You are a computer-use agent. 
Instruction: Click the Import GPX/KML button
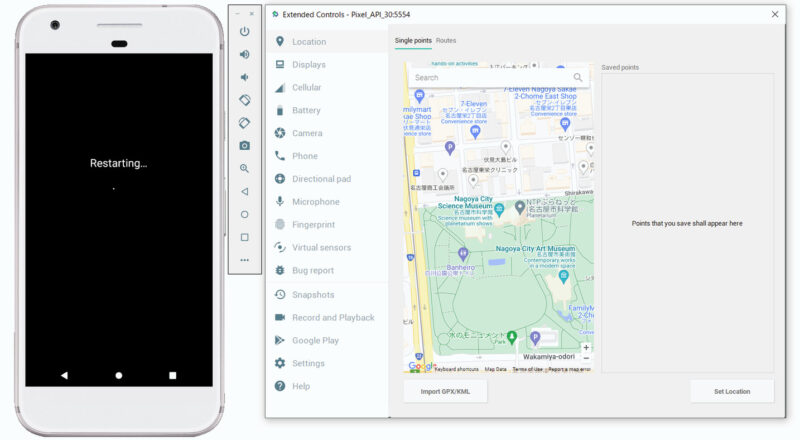pos(445,391)
